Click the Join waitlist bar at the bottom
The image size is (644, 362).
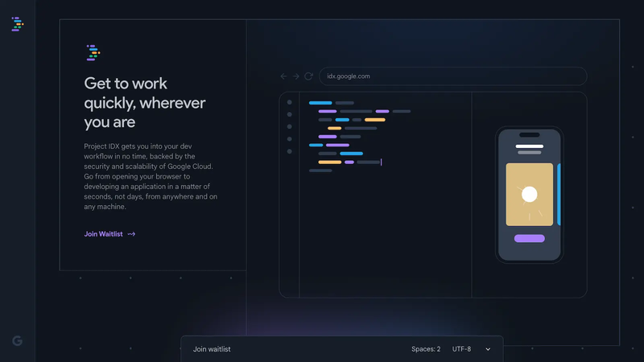(x=341, y=349)
